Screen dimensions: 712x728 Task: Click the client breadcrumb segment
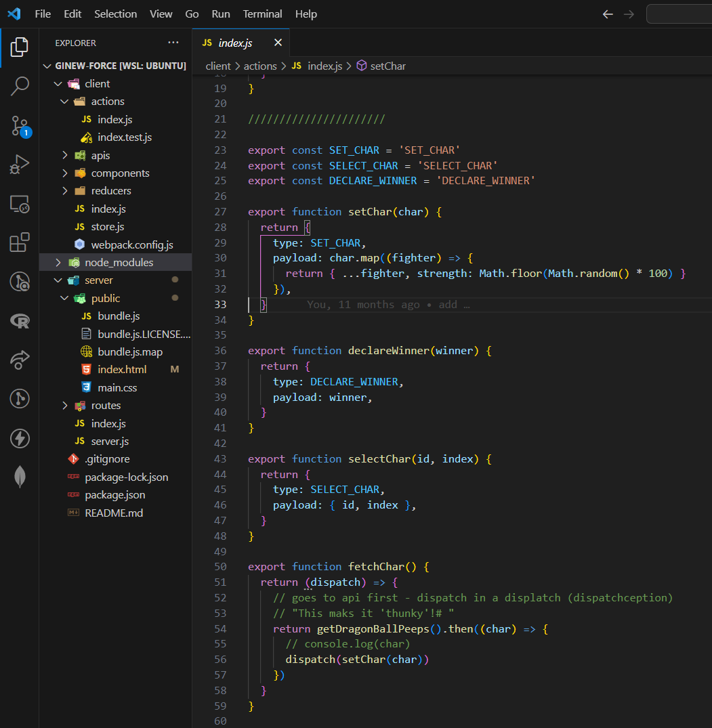point(218,66)
